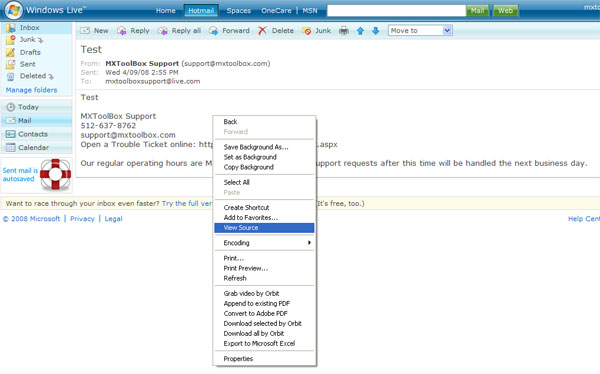Open the Help Central link

point(584,219)
